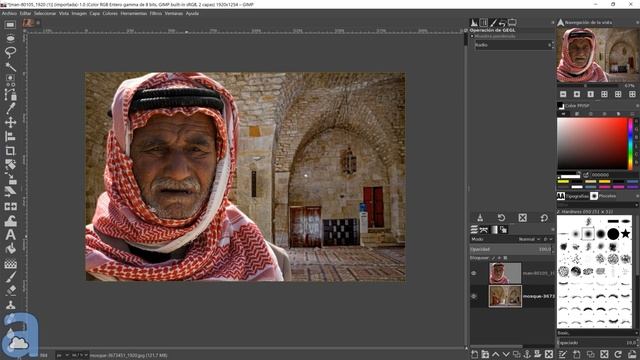Select the Ellipse Select tool
The image size is (640, 360).
point(10,38)
